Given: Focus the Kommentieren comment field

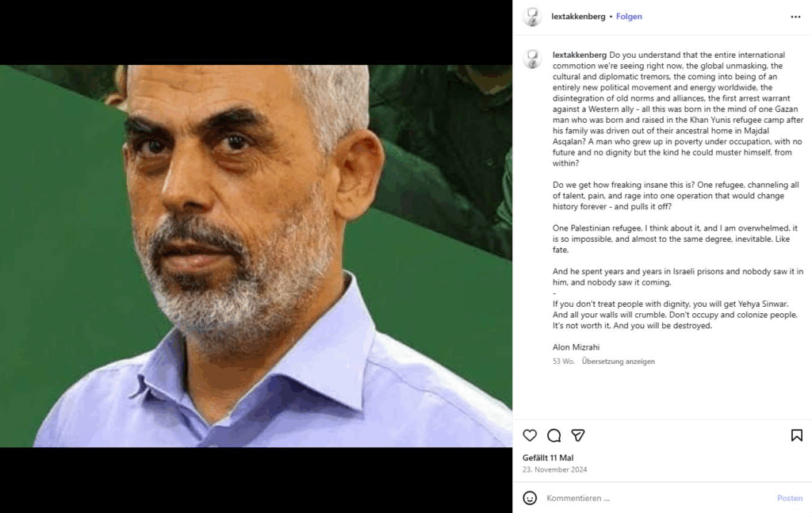Looking at the screenshot, I should click(x=657, y=498).
